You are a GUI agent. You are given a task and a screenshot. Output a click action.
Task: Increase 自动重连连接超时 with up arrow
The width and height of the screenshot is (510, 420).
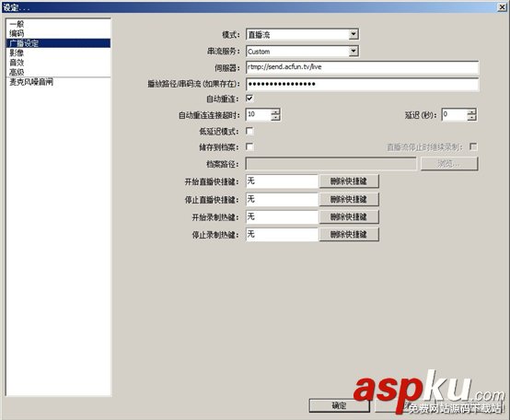coord(275,111)
